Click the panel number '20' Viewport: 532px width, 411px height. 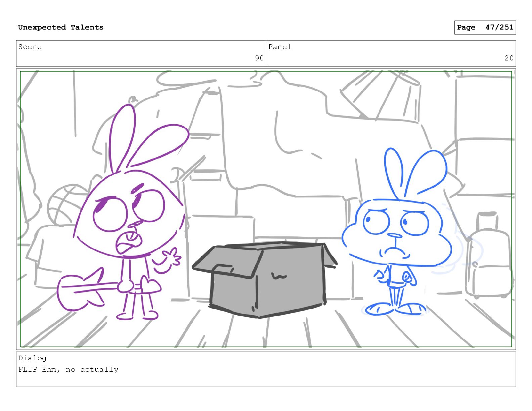[509, 58]
